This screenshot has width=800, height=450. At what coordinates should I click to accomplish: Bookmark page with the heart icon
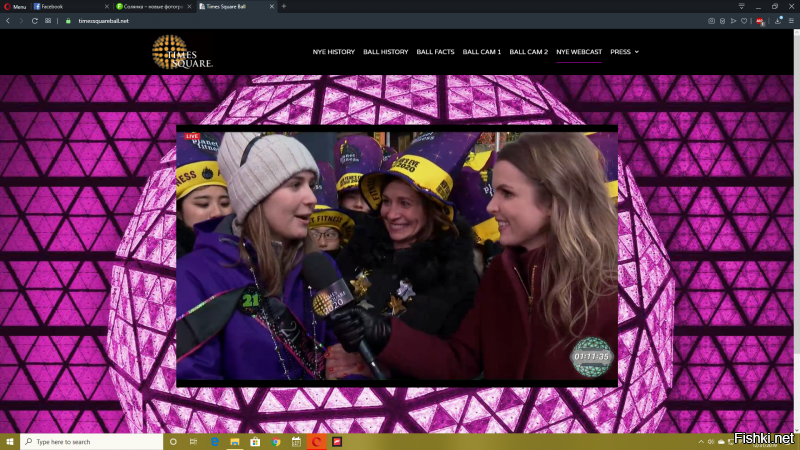pos(744,21)
